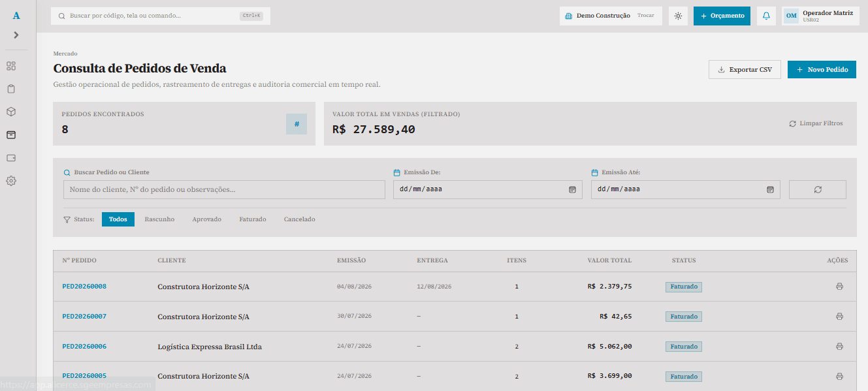The width and height of the screenshot is (868, 391).
Task: Click the Exportar CSV button
Action: (x=745, y=70)
